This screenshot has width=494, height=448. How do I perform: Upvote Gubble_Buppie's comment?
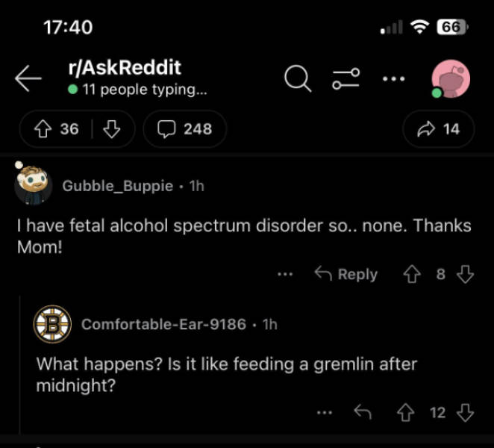click(x=411, y=274)
